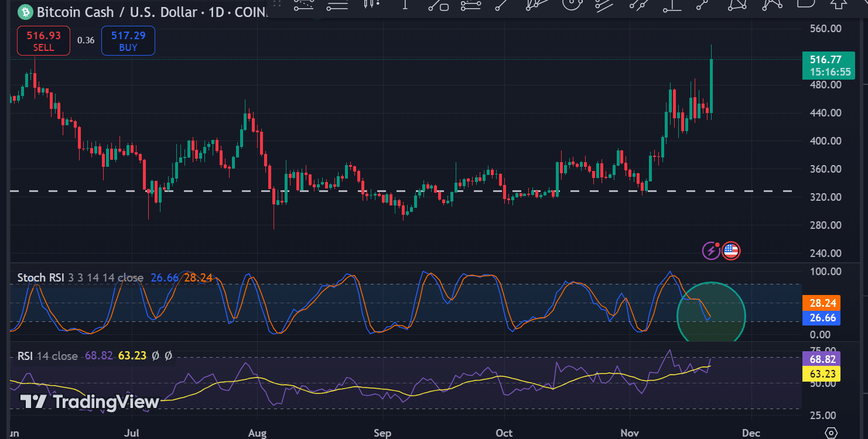Click orange 28.24 value in Stoch RSI legend

tap(198, 277)
